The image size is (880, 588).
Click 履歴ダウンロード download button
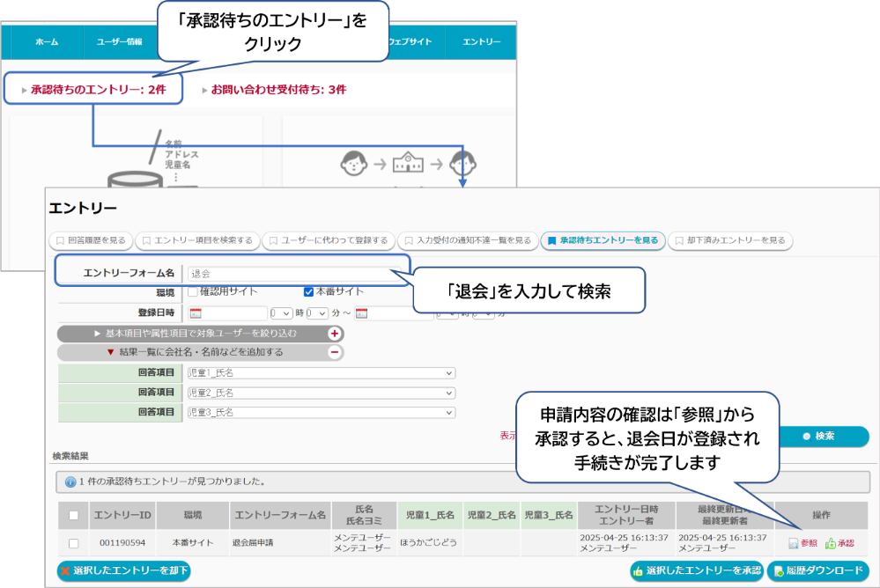[x=817, y=571]
